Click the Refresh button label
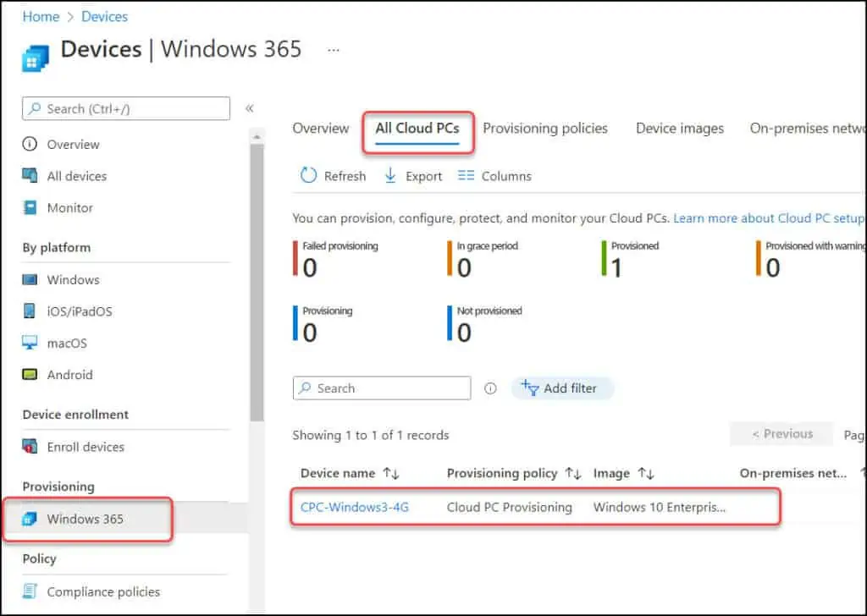867x616 pixels. [x=345, y=176]
